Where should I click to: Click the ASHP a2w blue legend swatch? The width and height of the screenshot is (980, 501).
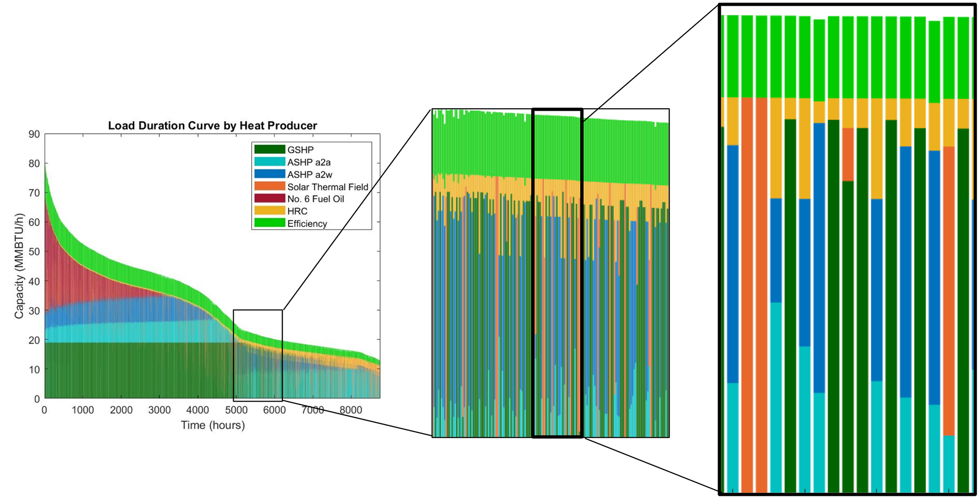click(x=269, y=174)
